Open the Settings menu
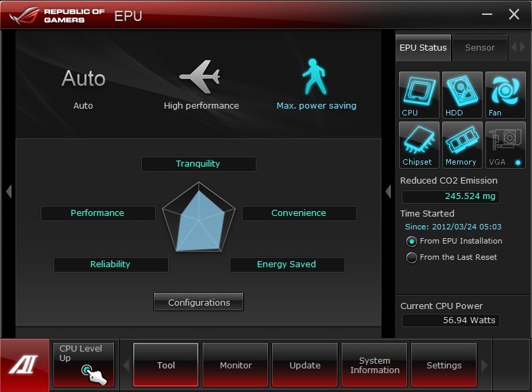 444,365
